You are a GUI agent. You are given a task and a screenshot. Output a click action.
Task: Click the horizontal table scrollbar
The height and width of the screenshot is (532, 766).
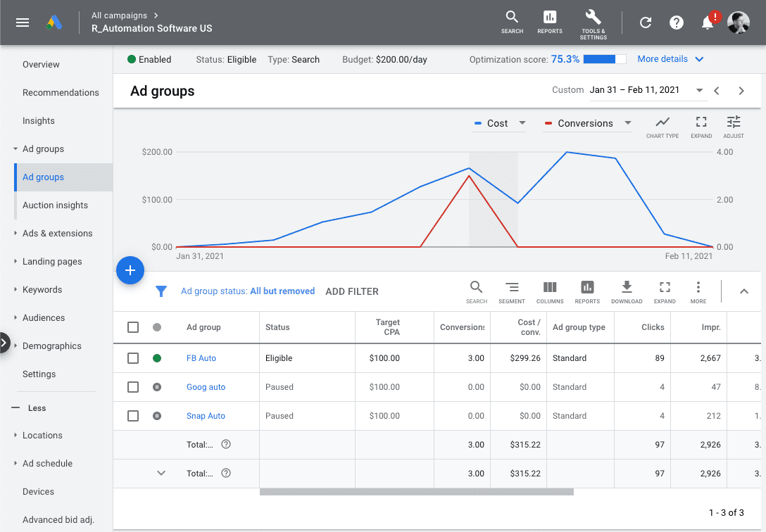[x=416, y=492]
